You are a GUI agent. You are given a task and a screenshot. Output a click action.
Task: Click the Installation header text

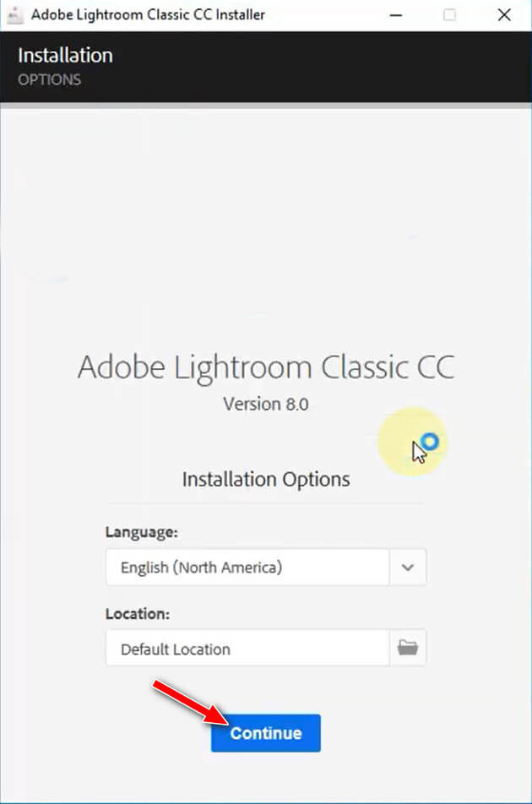pyautogui.click(x=65, y=56)
